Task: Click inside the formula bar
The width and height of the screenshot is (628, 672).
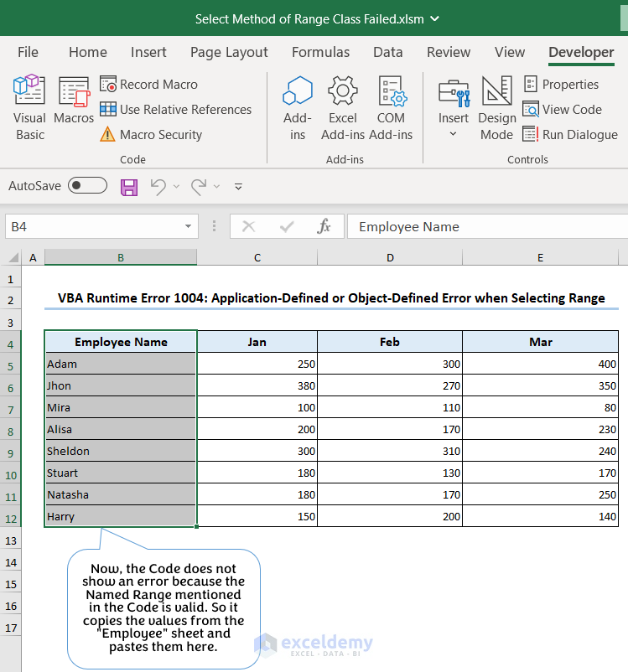Action: pos(486,226)
